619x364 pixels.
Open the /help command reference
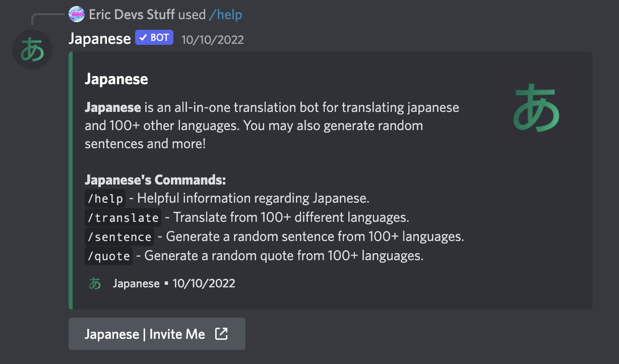[225, 15]
